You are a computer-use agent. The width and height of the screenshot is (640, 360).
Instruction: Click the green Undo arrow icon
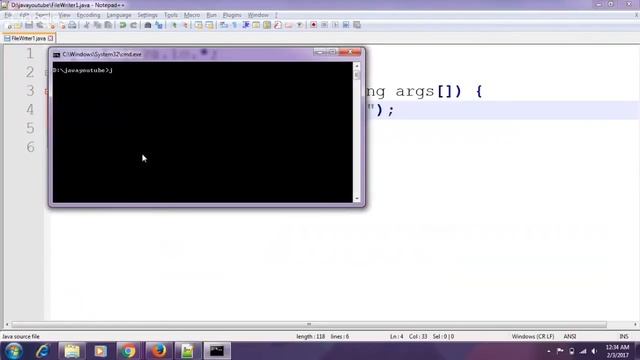(x=122, y=25)
